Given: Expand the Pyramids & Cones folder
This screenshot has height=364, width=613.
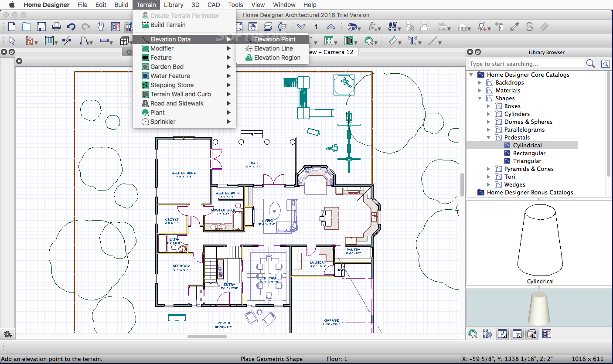Looking at the screenshot, I should point(489,169).
